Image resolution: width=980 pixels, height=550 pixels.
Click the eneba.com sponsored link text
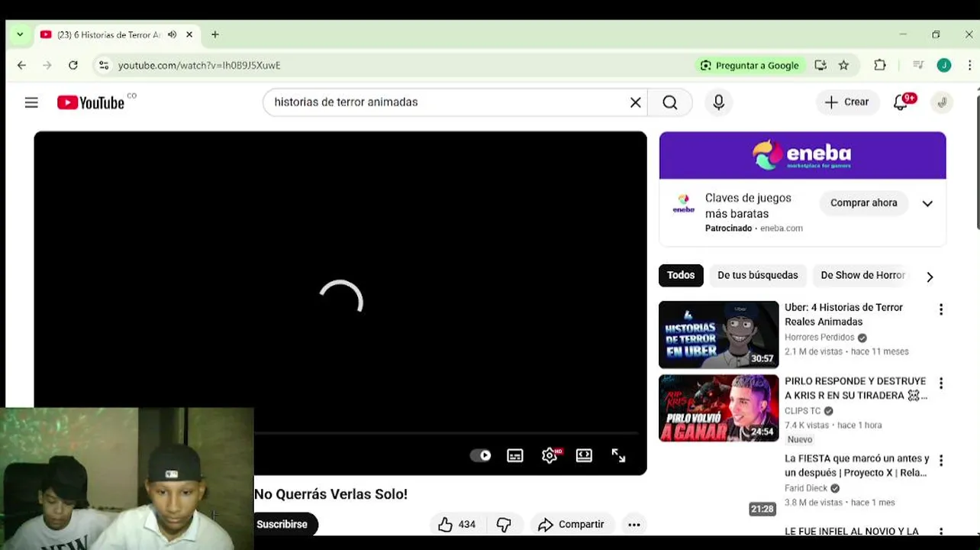[x=782, y=228]
